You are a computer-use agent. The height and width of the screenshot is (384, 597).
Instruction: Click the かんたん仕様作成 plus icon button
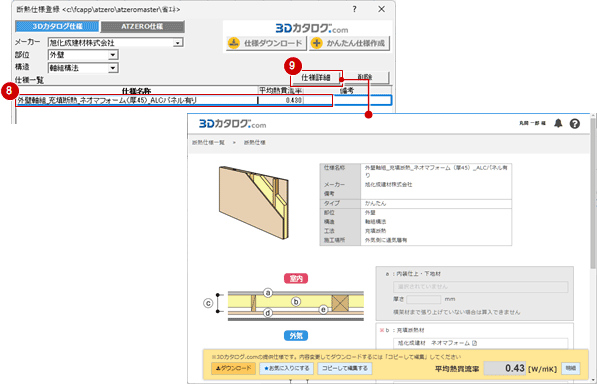[x=349, y=43]
